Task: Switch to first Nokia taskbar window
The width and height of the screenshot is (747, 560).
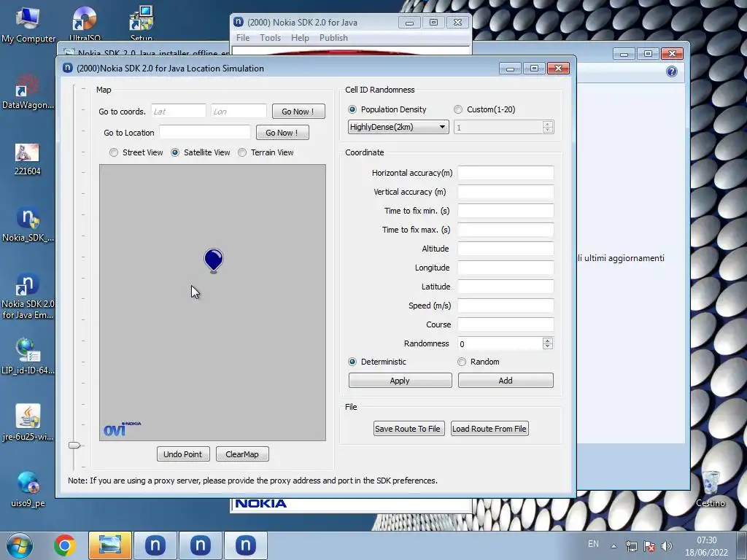Action: [155, 545]
